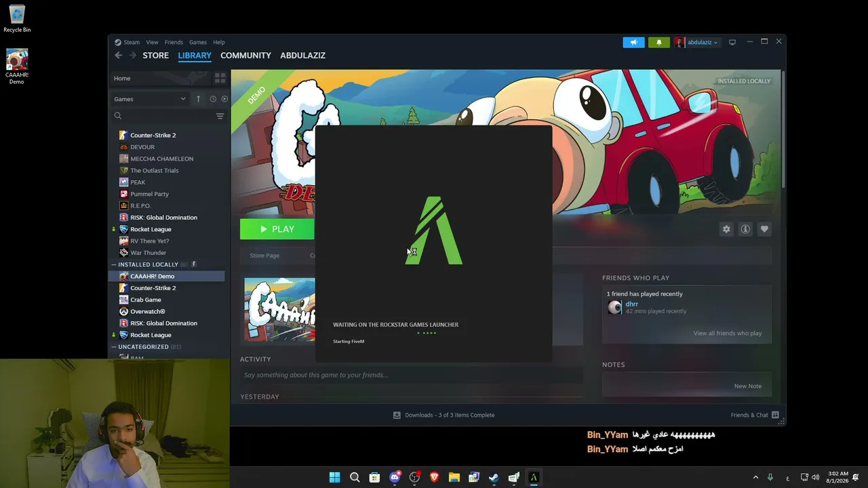Select The Outlast Trials in library
868x488 pixels.
(154, 171)
